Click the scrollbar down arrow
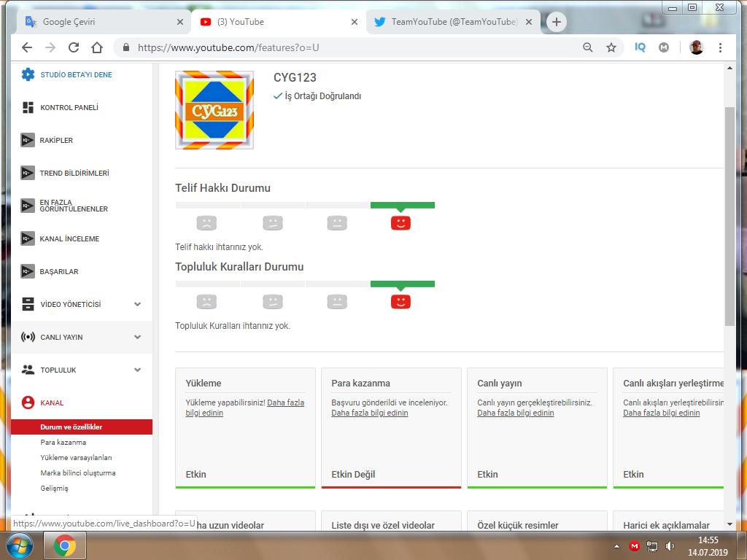This screenshot has width=747, height=560. (x=729, y=524)
